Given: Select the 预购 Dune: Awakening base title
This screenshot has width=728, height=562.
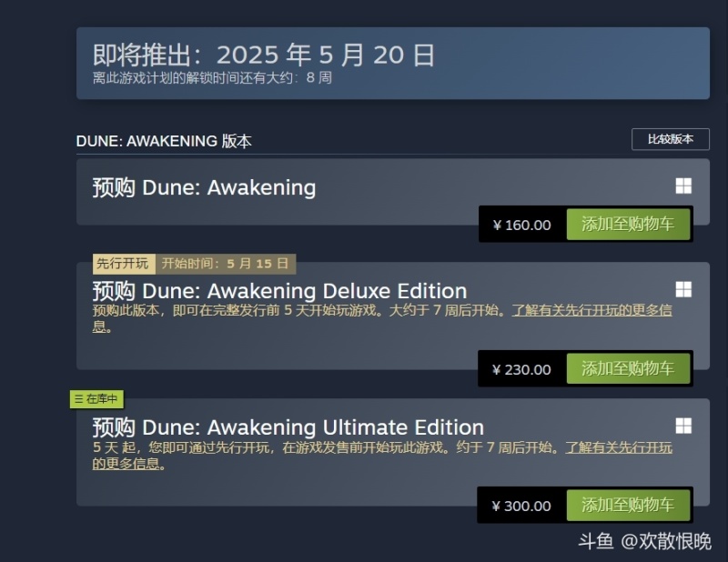Looking at the screenshot, I should pos(204,188).
